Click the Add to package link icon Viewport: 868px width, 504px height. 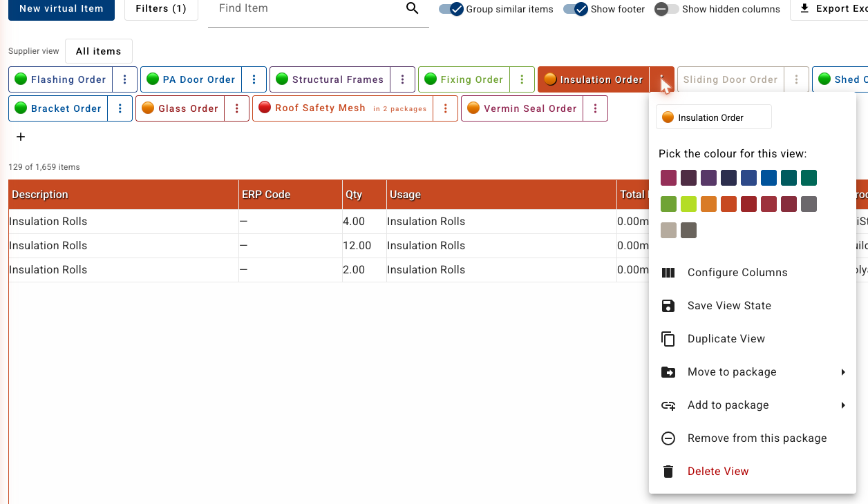[668, 405]
